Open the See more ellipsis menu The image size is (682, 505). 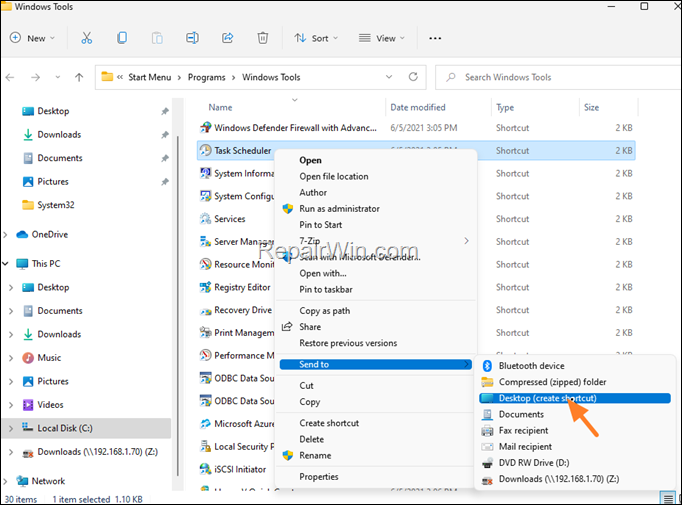pos(435,38)
